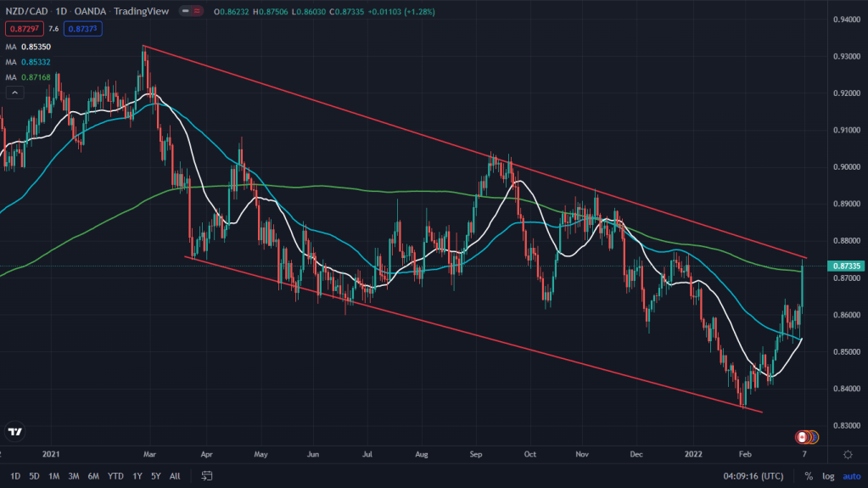Viewport: 868px width, 488px height.
Task: Click the TradingView logo icon
Action: pos(14,431)
